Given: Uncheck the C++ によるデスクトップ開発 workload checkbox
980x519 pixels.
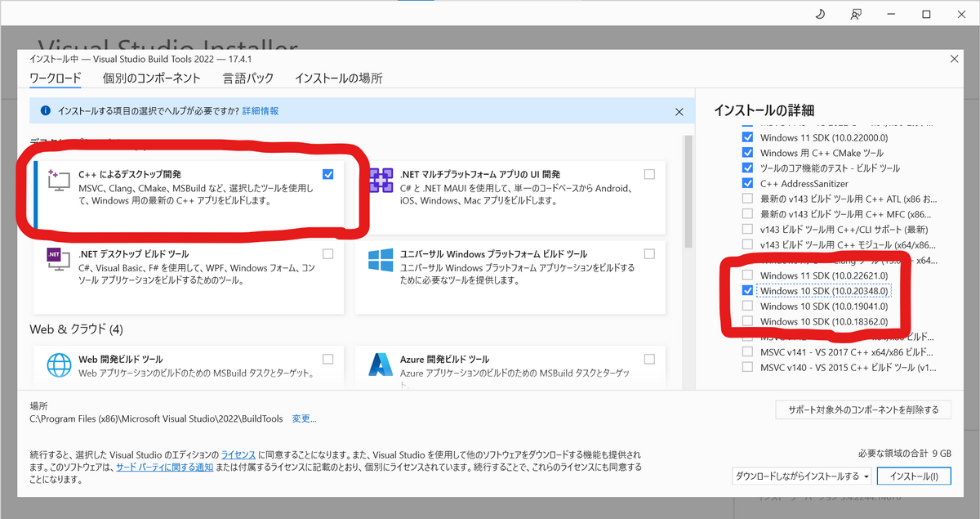Looking at the screenshot, I should coord(328,174).
